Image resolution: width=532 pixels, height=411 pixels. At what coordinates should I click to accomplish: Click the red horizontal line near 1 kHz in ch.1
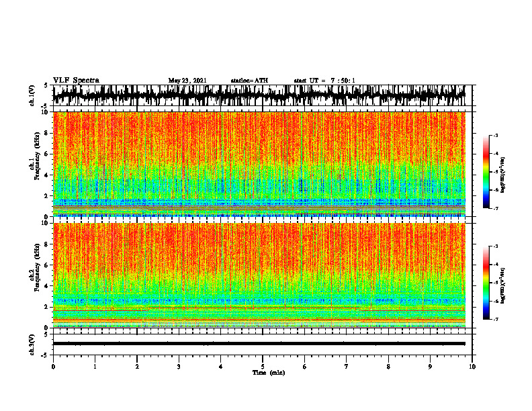[259, 206]
